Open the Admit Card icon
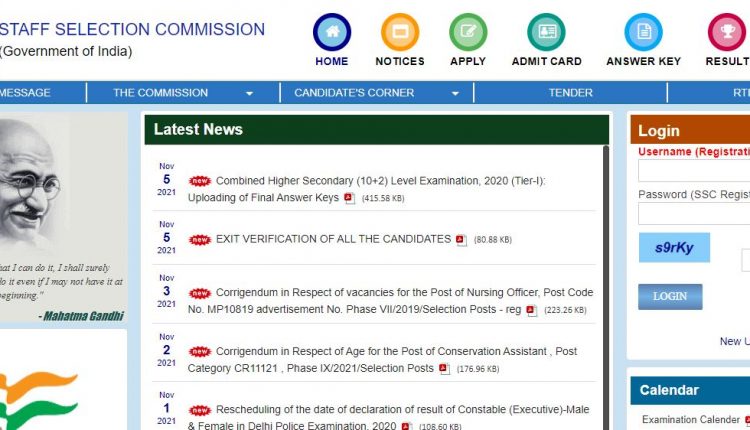750x430 pixels. tap(546, 32)
